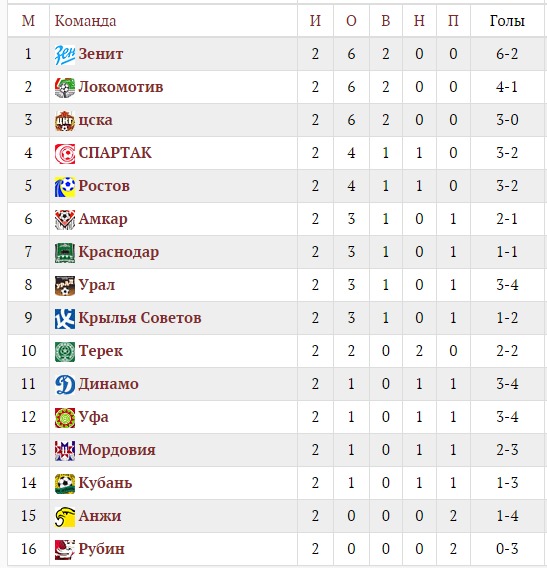The height and width of the screenshot is (568, 547).
Task: Click the Dinamo blue D emblem
Action: (x=65, y=384)
